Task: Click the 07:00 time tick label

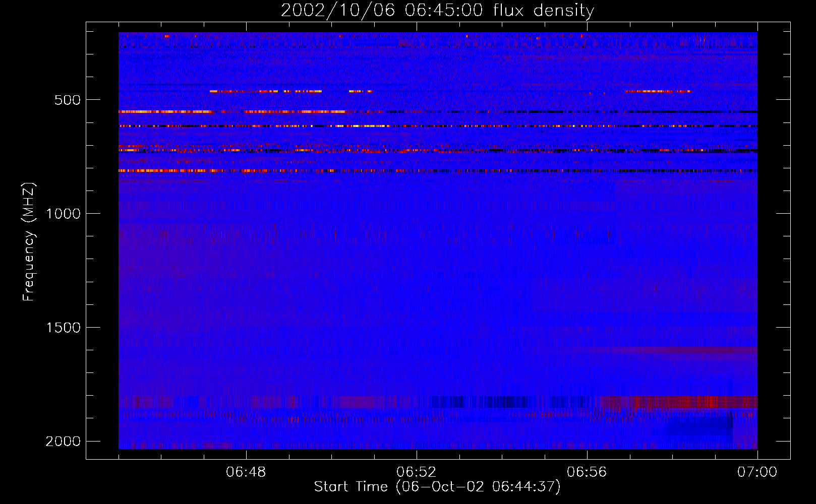Action: tap(757, 472)
